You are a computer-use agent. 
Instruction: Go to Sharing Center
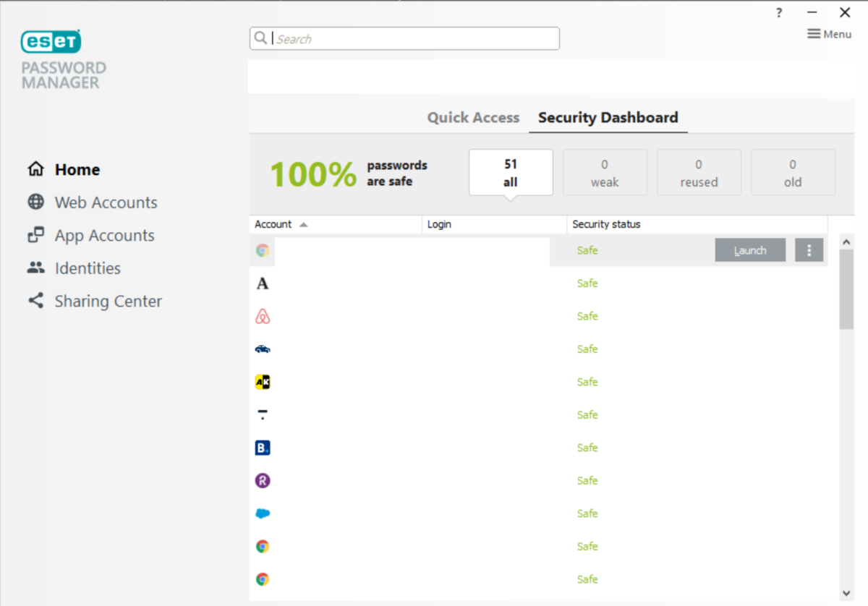coord(108,301)
